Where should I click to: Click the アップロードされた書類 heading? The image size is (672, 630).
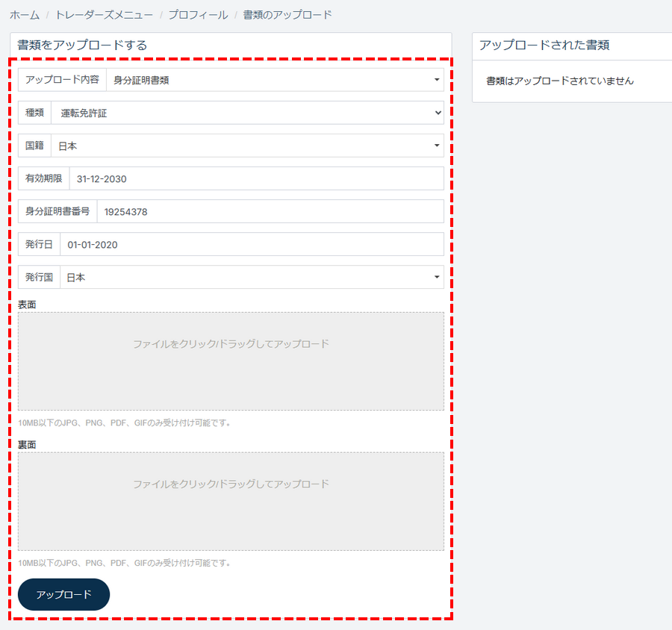click(544, 45)
